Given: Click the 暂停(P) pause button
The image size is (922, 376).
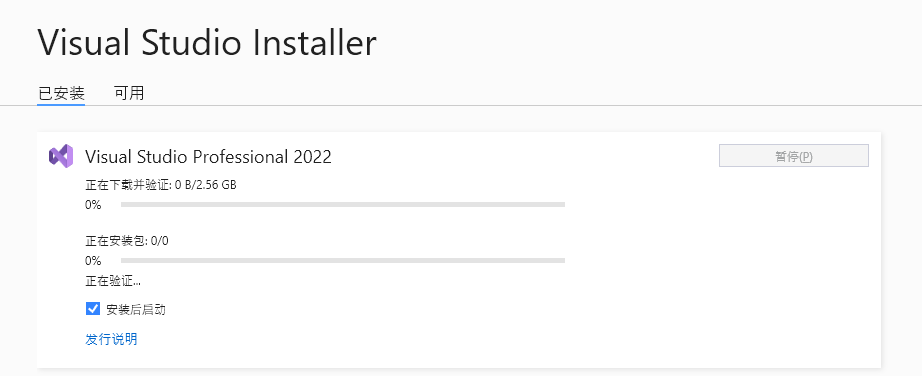Looking at the screenshot, I should (793, 156).
